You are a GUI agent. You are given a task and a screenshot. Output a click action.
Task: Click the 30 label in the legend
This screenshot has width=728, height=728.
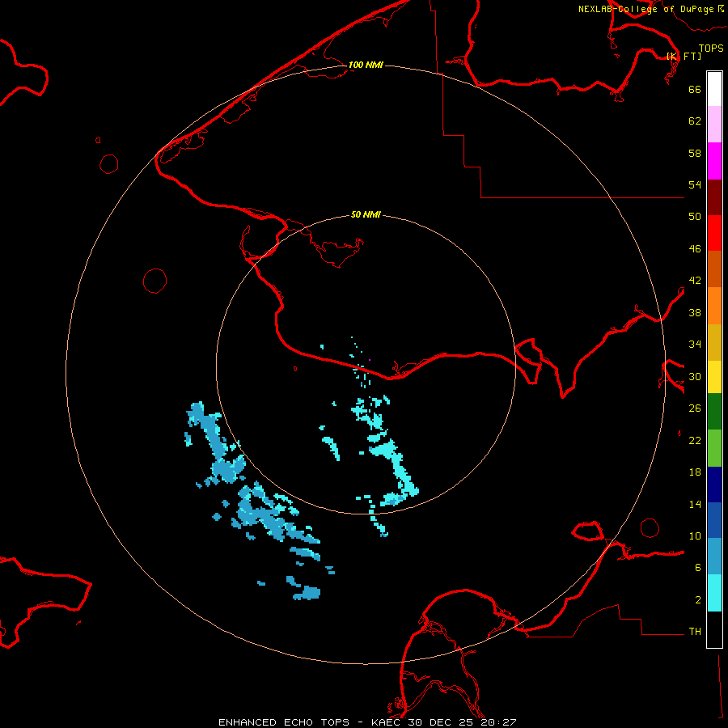[695, 376]
